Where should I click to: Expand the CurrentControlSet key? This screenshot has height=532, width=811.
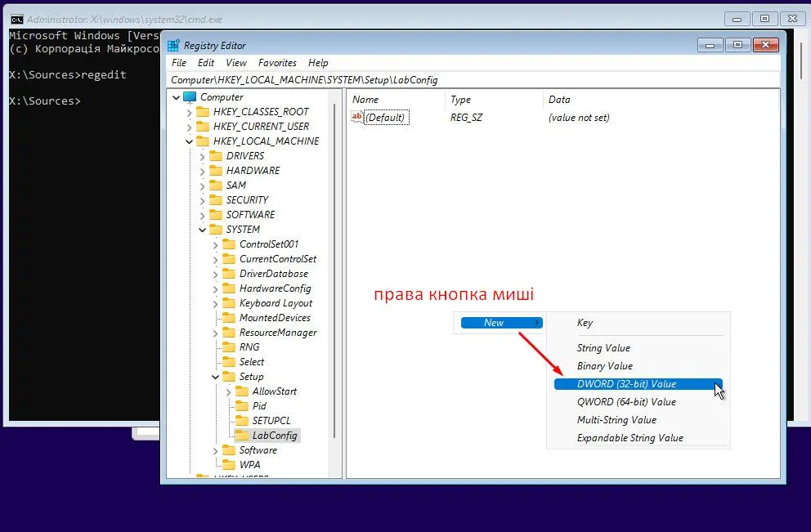216,259
